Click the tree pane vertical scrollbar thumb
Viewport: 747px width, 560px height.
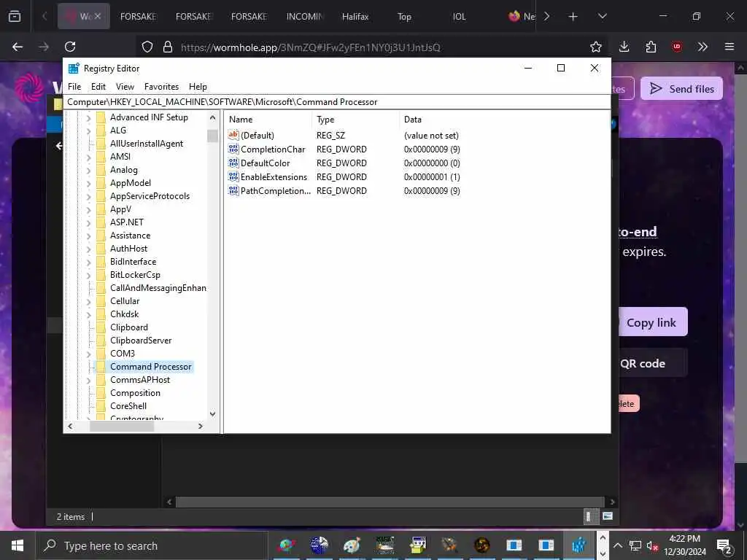(212, 136)
